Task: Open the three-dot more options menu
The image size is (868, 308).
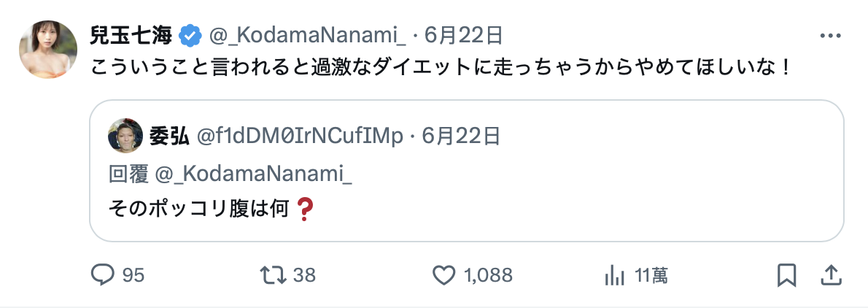Action: pyautogui.click(x=832, y=34)
